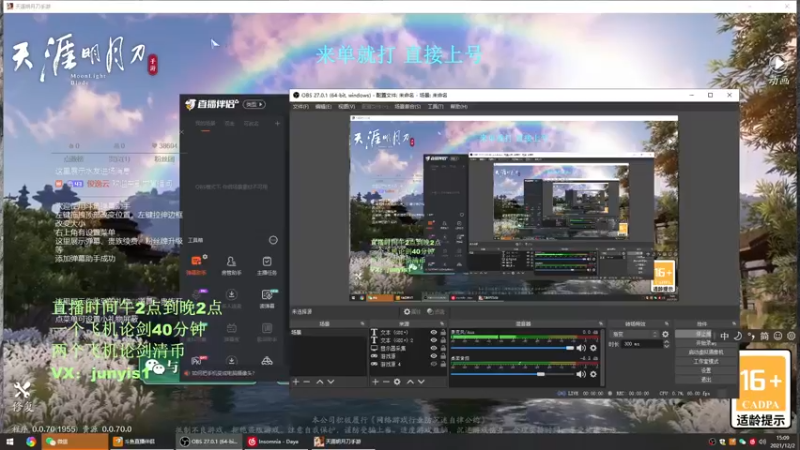The height and width of the screenshot is (450, 800).
Task: Adjust microphone/Aux volume slider
Action: click(512, 348)
